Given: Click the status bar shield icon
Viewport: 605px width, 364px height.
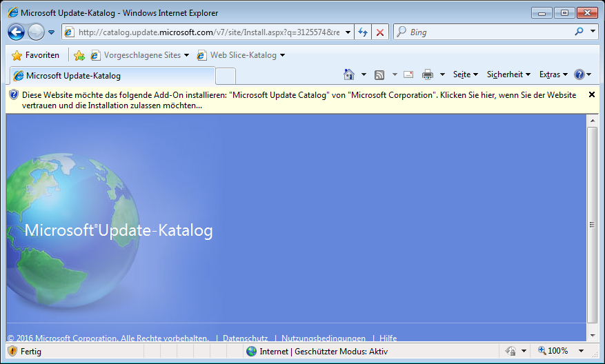Looking at the screenshot, I should click(x=12, y=351).
